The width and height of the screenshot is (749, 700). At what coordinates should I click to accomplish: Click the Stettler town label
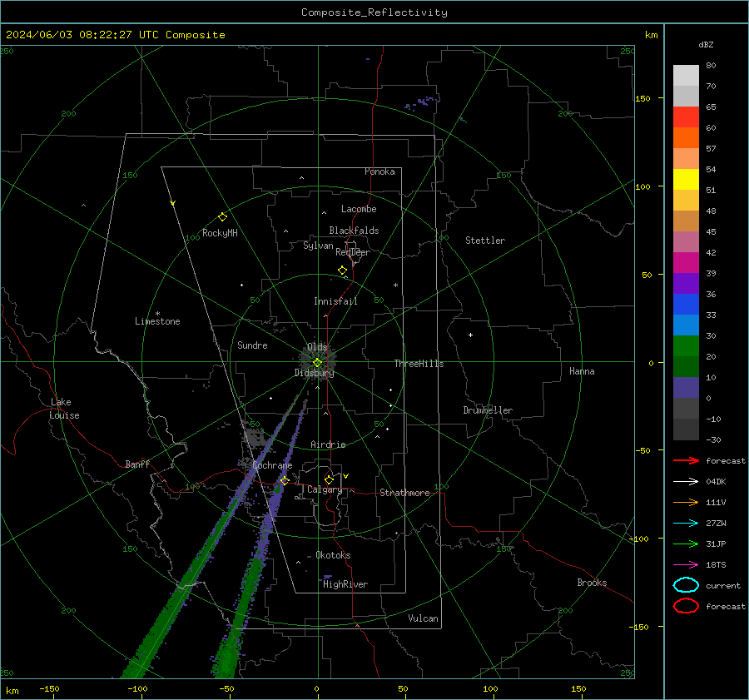point(485,241)
